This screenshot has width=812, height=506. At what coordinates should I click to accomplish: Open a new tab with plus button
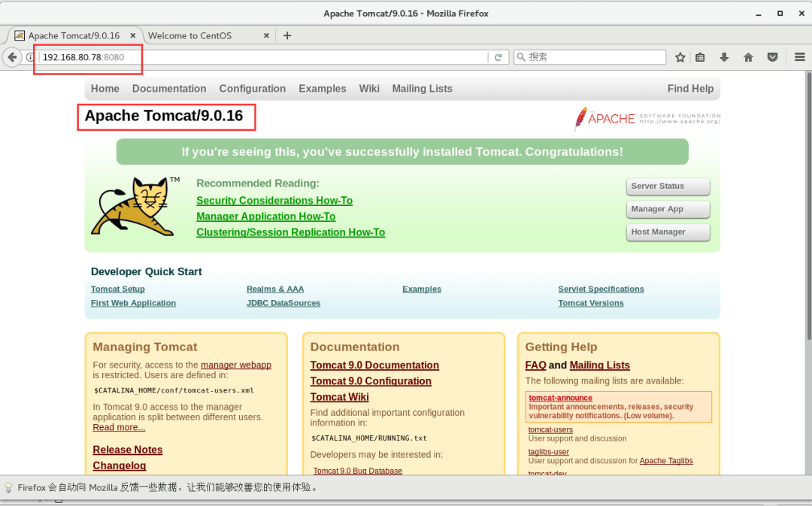[287, 35]
